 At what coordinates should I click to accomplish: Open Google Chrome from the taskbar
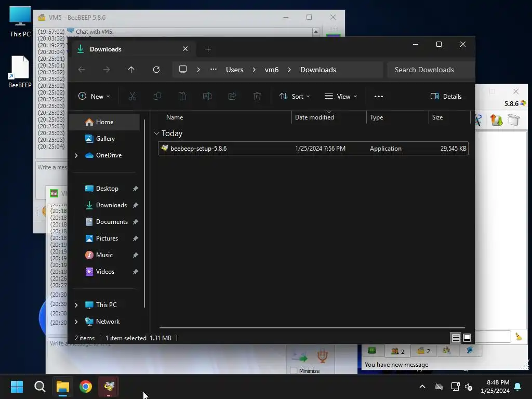pos(86,387)
